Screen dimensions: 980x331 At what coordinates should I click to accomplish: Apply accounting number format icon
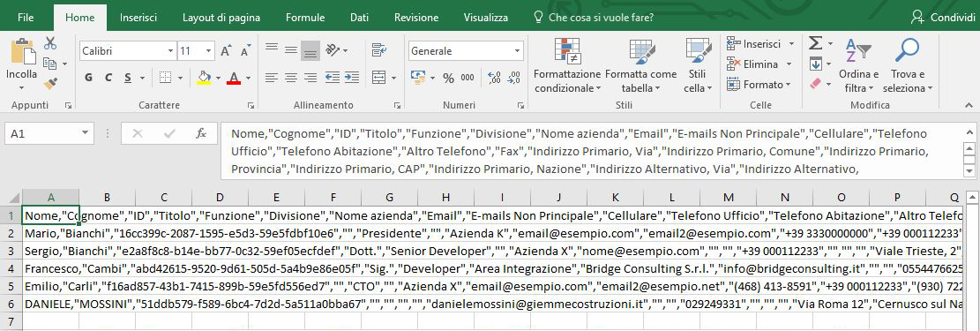[x=417, y=78]
